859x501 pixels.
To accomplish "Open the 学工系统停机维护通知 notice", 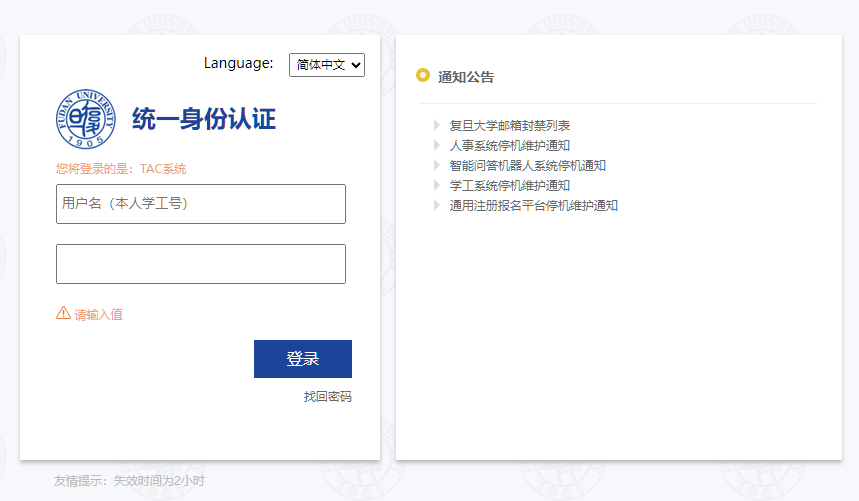I will [x=509, y=186].
